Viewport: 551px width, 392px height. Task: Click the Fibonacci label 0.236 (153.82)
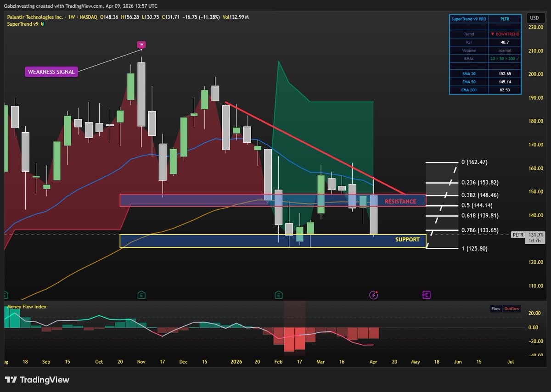tap(480, 183)
